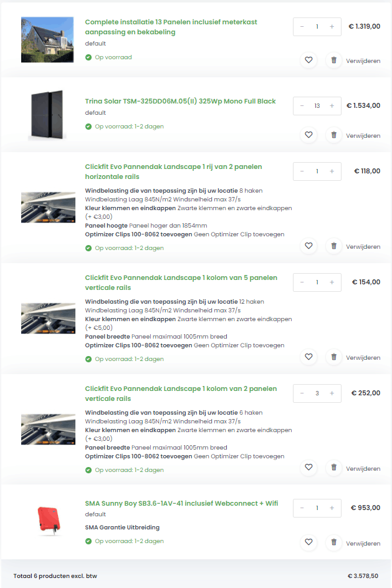This screenshot has width=392, height=588.
Task: Click trash icon for Clickfit kolom van 5
Action: tap(333, 357)
